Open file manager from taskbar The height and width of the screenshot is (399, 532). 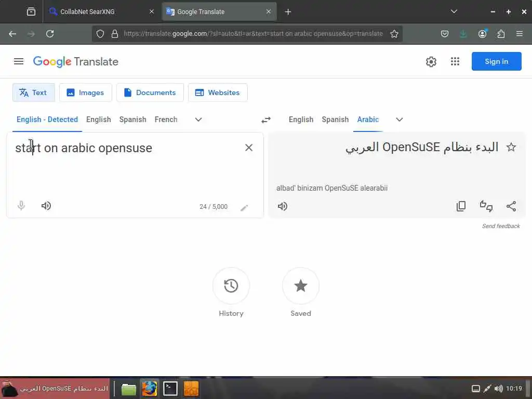(129, 389)
